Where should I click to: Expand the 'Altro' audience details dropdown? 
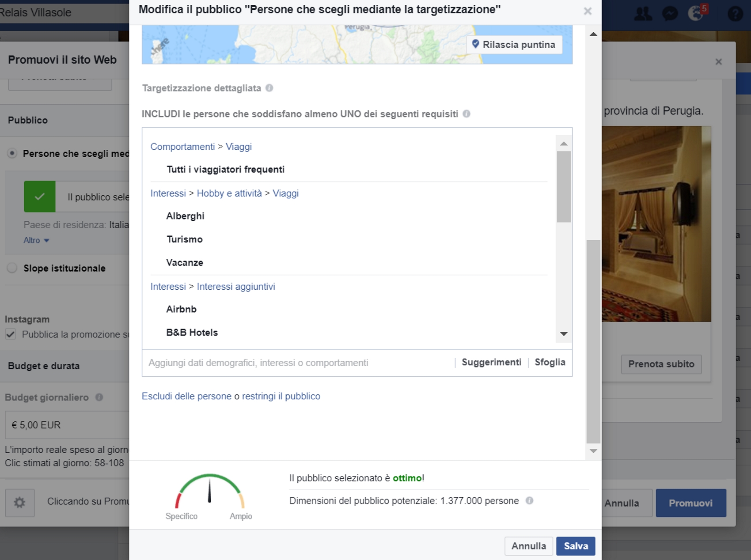(36, 240)
